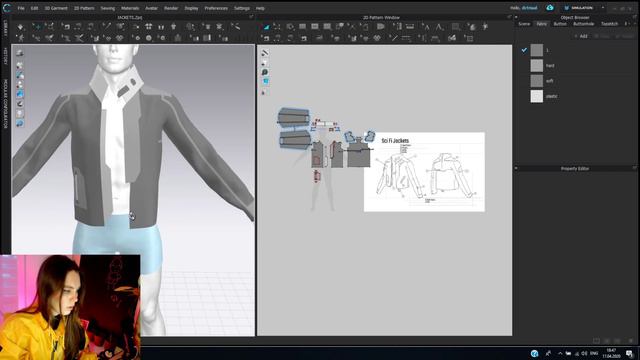
Task: Select the soft fabric row
Action: 576,81
